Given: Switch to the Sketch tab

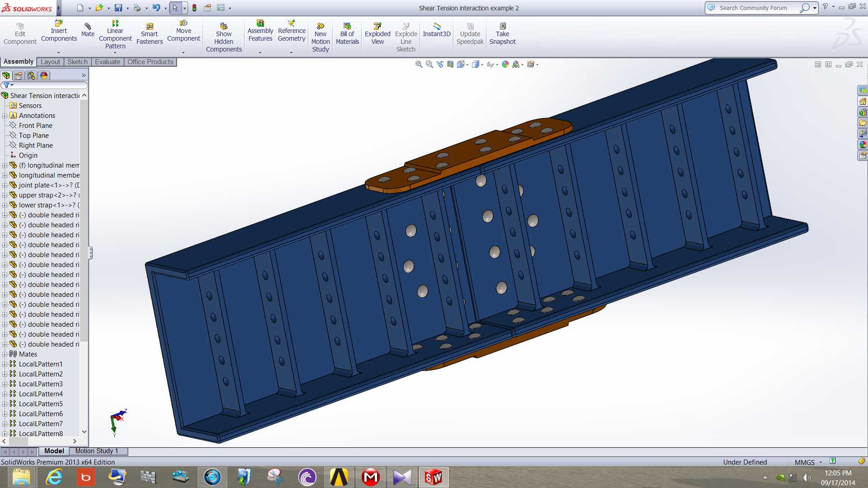Looking at the screenshot, I should (x=77, y=62).
